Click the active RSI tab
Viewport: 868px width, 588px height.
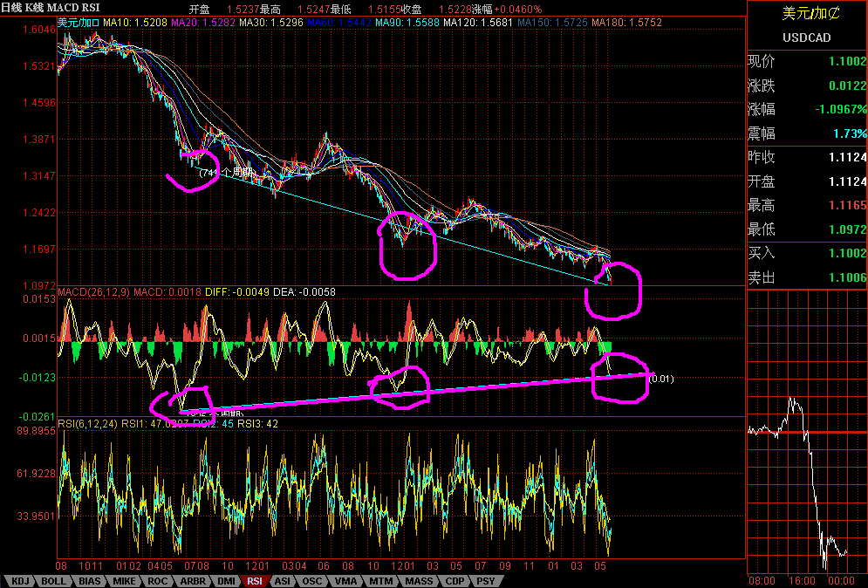pos(255,580)
